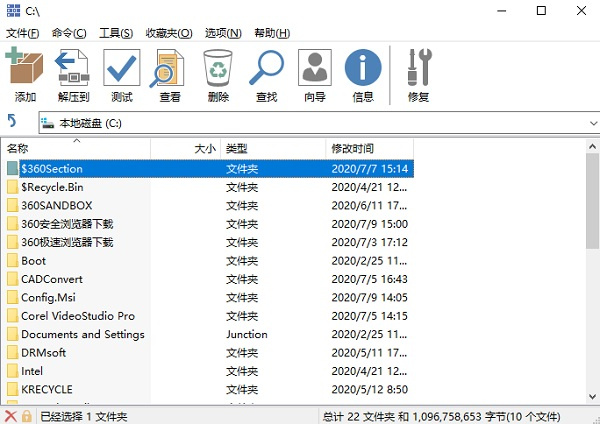Open the File (文件) menu

click(x=23, y=33)
